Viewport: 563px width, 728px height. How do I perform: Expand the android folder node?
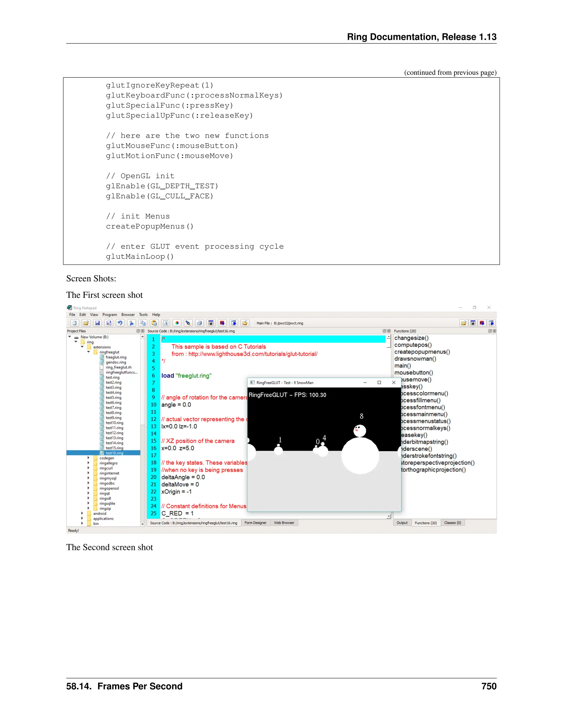pyautogui.click(x=82, y=513)
